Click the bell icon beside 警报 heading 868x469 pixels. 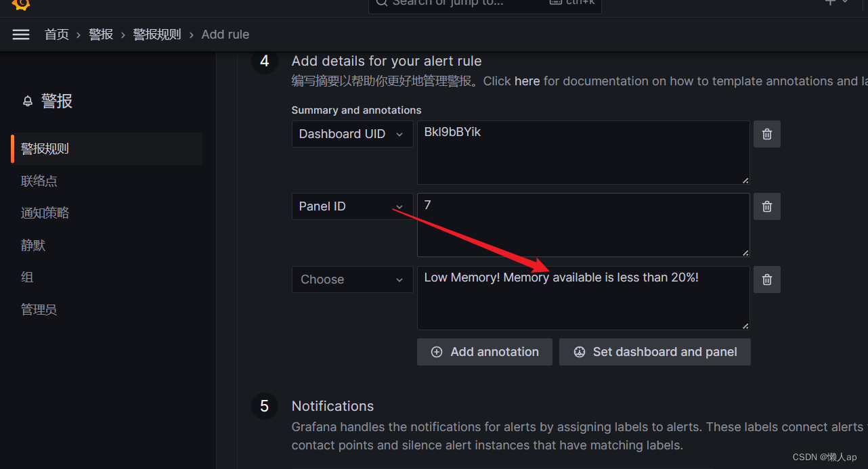(x=28, y=102)
